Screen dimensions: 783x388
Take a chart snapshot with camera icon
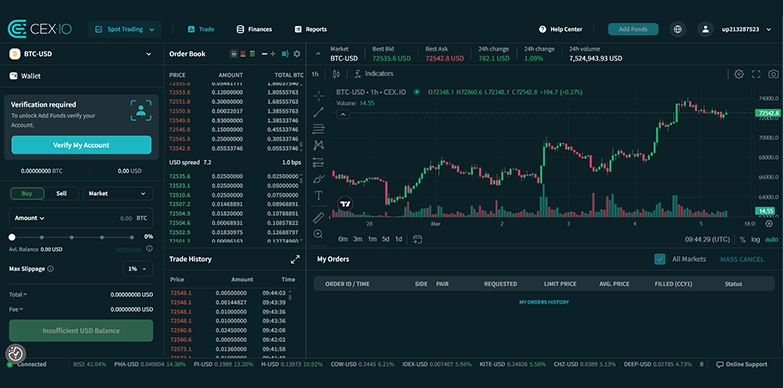pos(773,74)
